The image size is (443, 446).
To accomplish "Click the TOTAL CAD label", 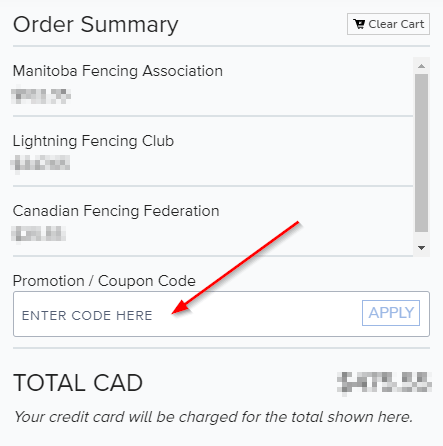I will [x=78, y=383].
